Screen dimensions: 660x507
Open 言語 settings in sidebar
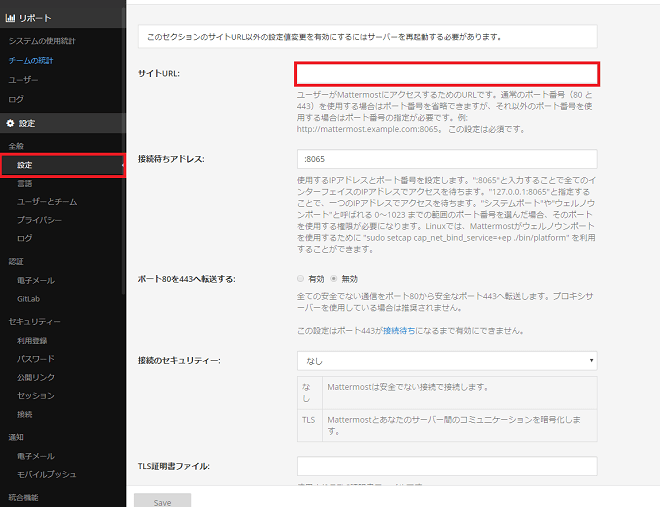point(24,183)
